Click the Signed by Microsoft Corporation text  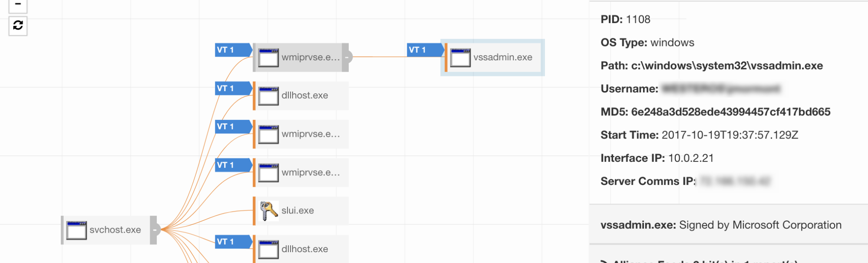(760, 225)
